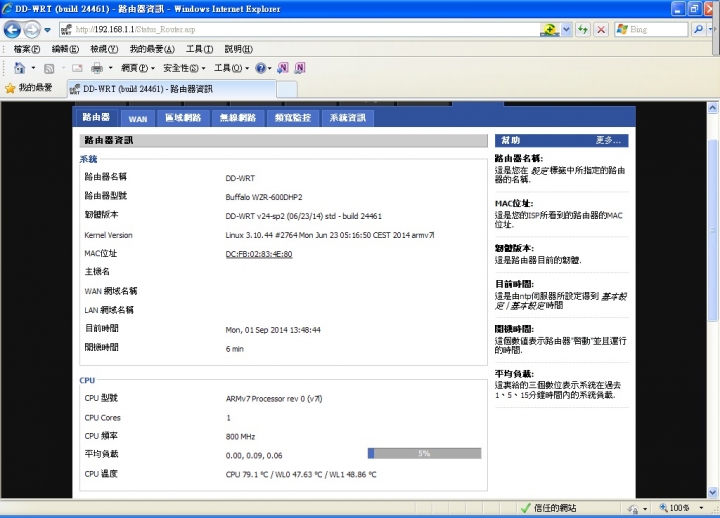Screen dimensions: 720x518
Task: Click the 我的最愛 favorites star button
Action: click(x=28, y=88)
